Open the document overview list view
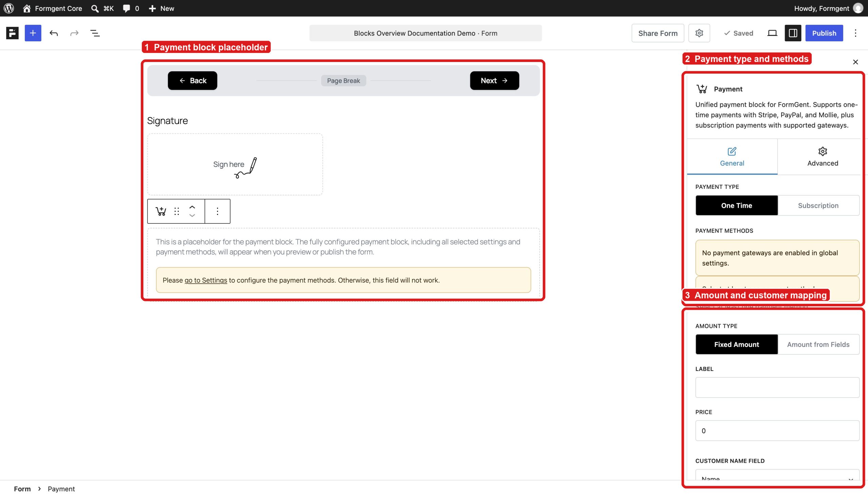The height and width of the screenshot is (497, 868). coord(95,33)
